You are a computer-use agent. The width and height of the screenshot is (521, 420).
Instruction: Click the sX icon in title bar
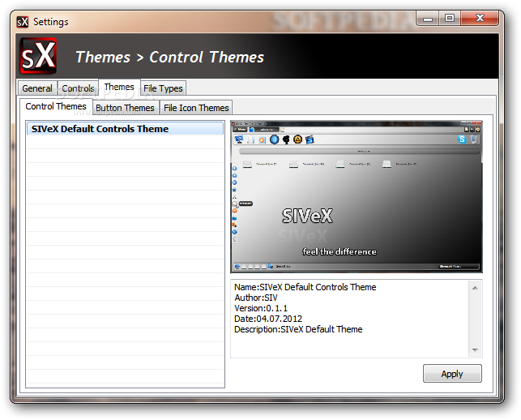pyautogui.click(x=23, y=22)
